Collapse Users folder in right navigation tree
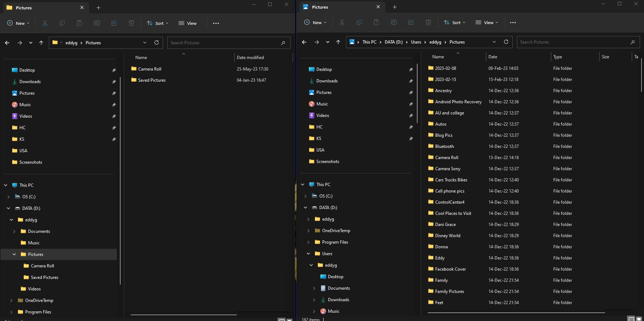644x321 pixels. click(308, 254)
